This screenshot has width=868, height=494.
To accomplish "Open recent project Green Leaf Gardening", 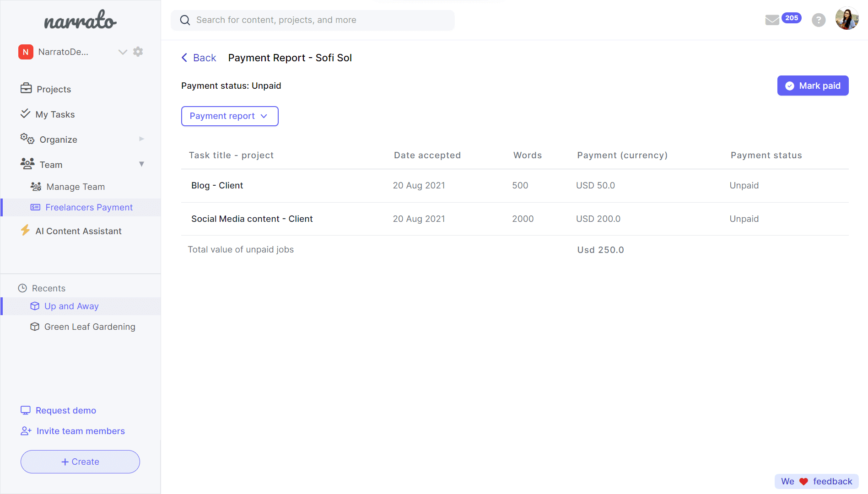I will pos(90,327).
